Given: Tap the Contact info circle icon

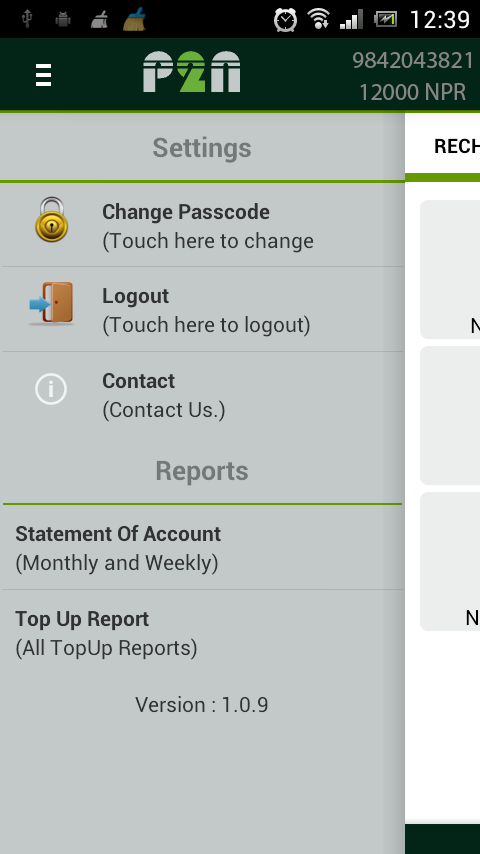Looking at the screenshot, I should [x=51, y=389].
